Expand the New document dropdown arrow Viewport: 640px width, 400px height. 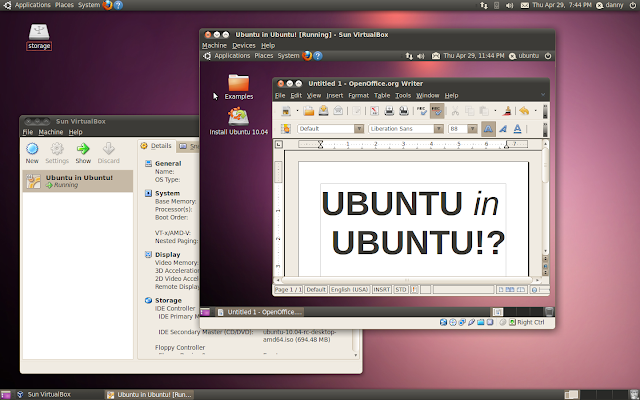(297, 111)
